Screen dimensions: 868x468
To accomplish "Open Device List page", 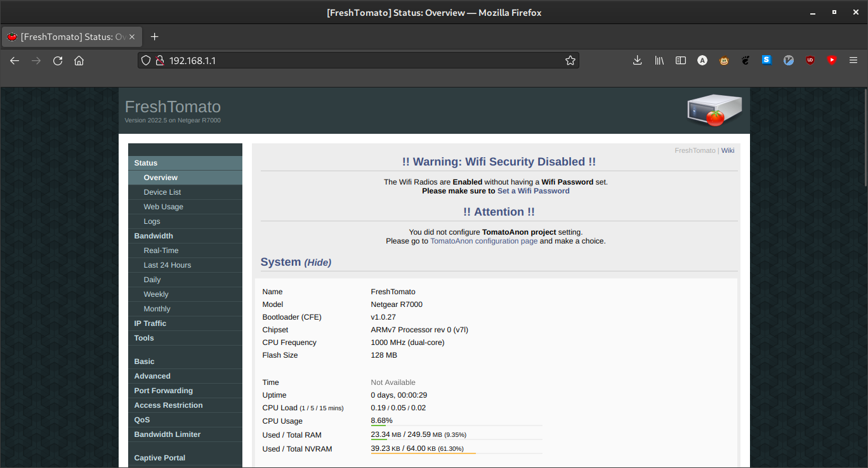I will [185, 192].
